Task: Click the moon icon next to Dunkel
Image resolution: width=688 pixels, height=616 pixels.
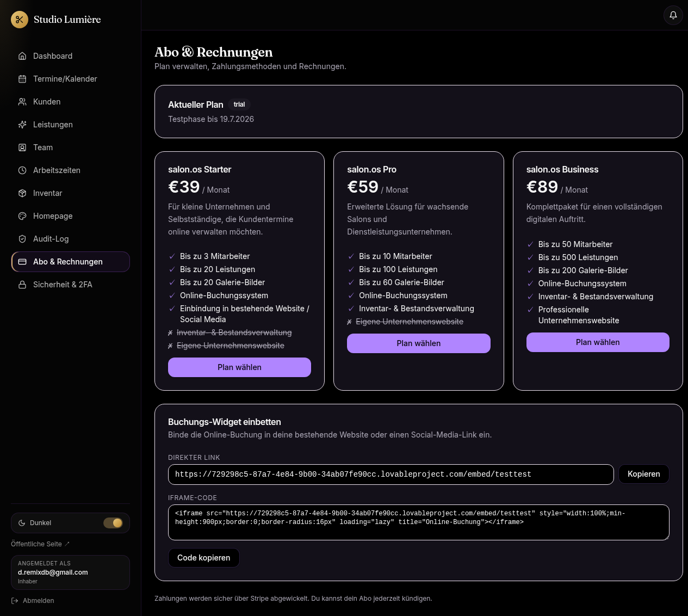Action: click(x=22, y=523)
